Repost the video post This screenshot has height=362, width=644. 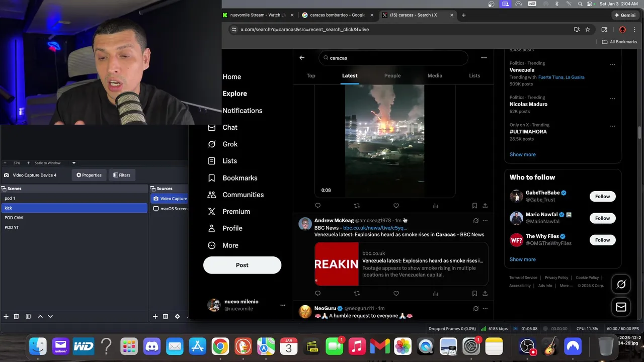(357, 206)
